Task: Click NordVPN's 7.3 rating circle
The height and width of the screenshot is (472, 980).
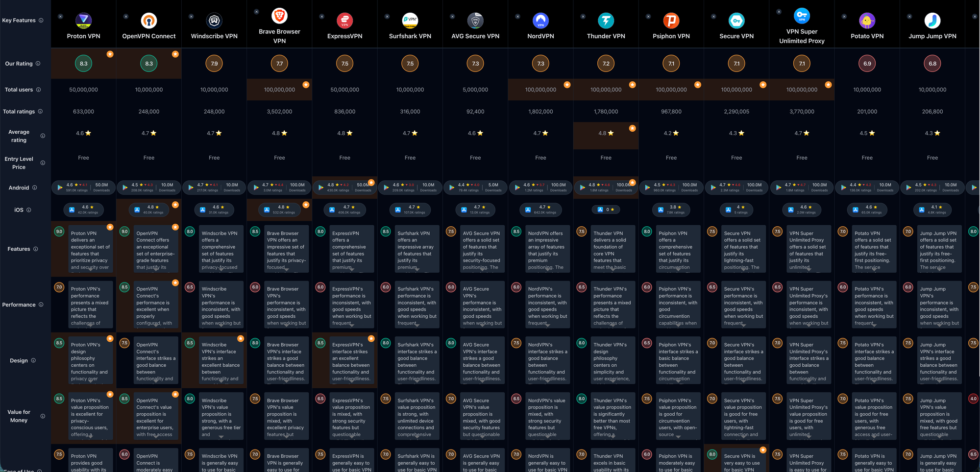Action: [x=540, y=63]
